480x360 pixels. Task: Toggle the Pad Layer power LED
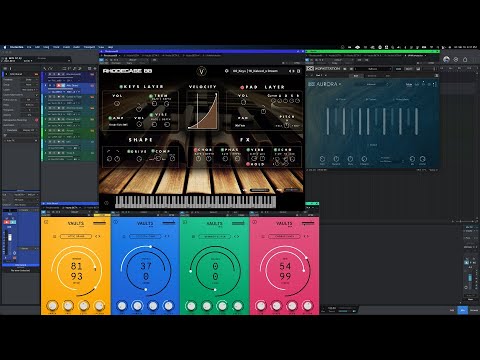click(242, 87)
